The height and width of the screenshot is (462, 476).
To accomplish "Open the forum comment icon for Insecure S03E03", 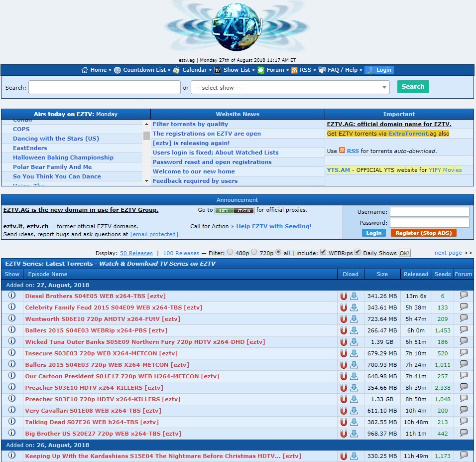I will coord(464,353).
